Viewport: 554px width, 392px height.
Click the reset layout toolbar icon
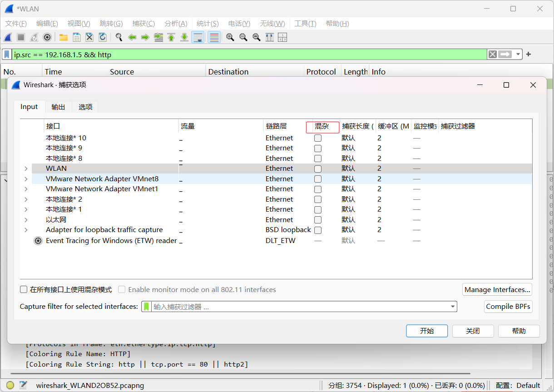tap(282, 37)
